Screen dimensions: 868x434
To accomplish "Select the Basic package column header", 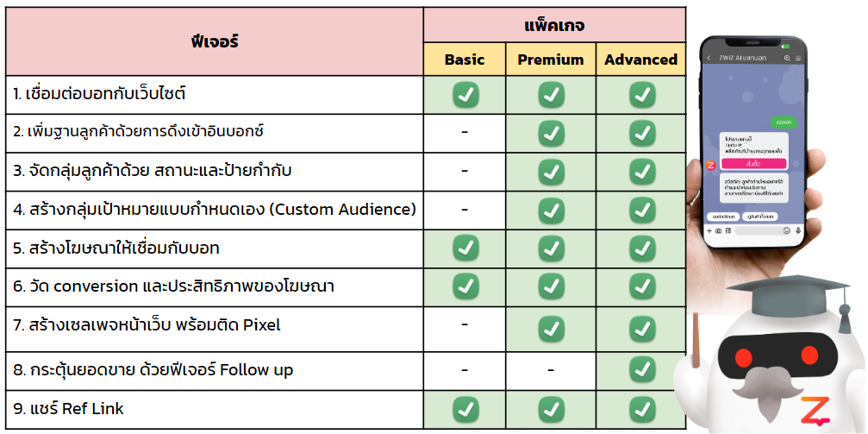I will pos(465,60).
